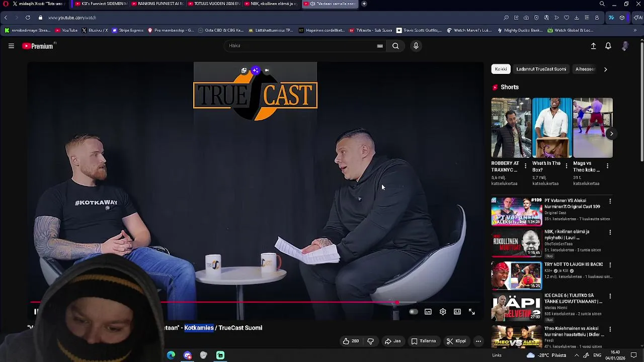
Task: Open the YouTube guide hamburger menu
Action: [11, 46]
